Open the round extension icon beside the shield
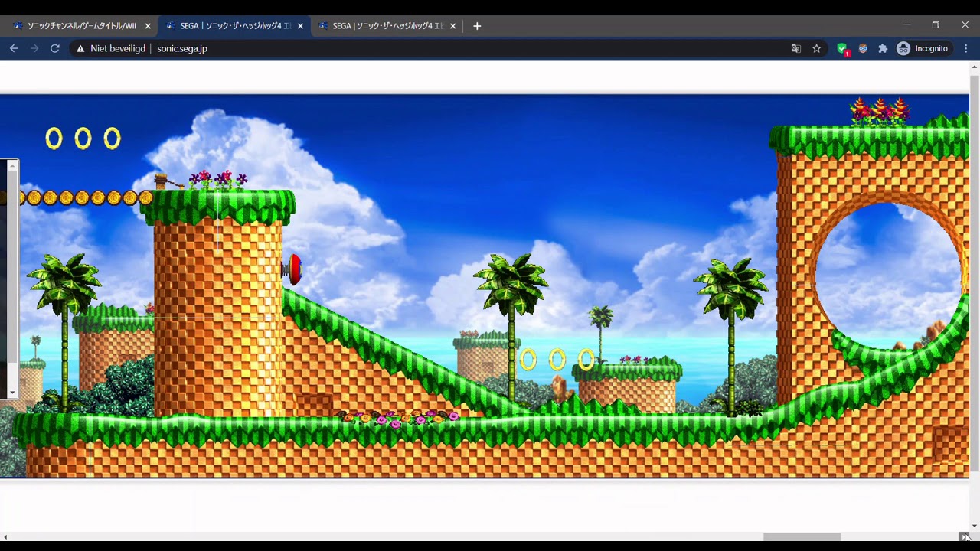The width and height of the screenshot is (980, 551). point(863,48)
